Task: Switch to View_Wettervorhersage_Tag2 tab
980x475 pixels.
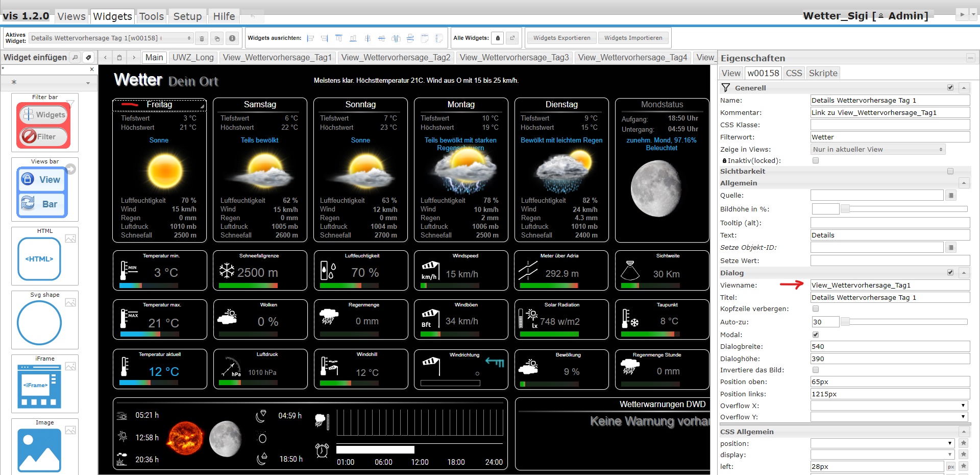Action: click(x=396, y=57)
